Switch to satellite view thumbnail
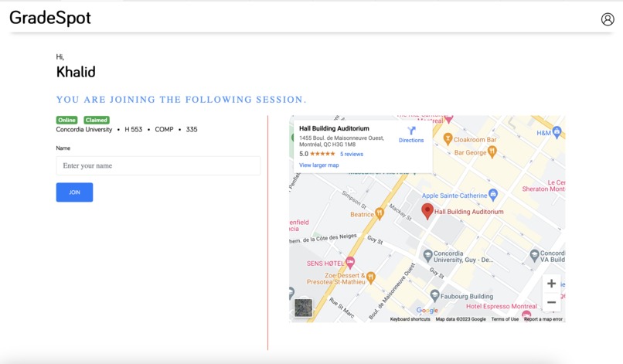 (303, 308)
